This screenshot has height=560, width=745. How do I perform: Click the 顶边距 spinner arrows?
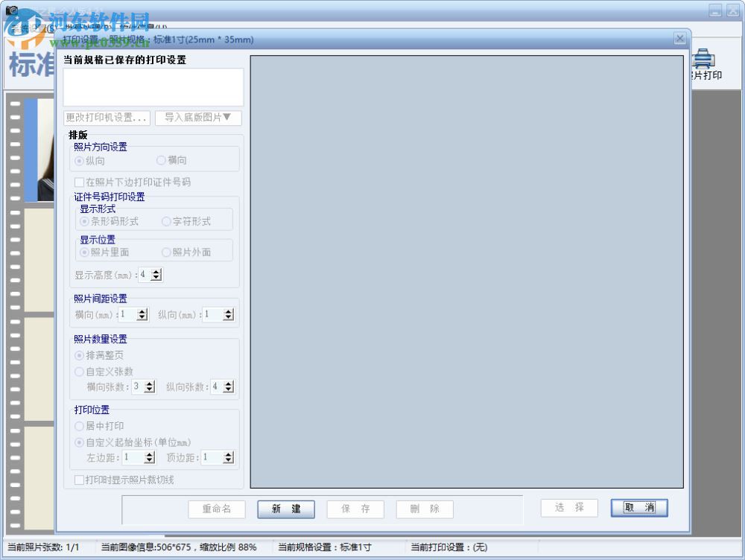point(229,457)
